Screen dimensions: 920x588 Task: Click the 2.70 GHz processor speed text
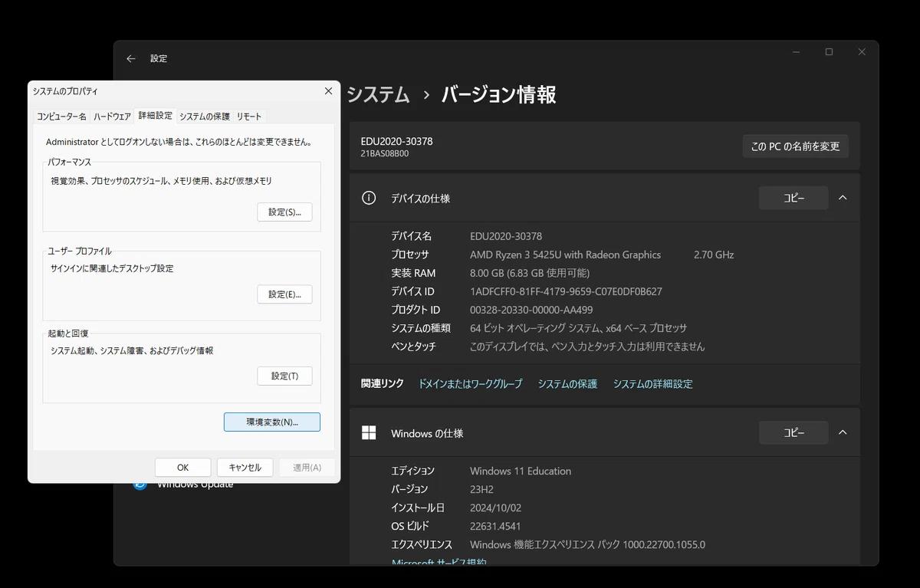tap(714, 255)
